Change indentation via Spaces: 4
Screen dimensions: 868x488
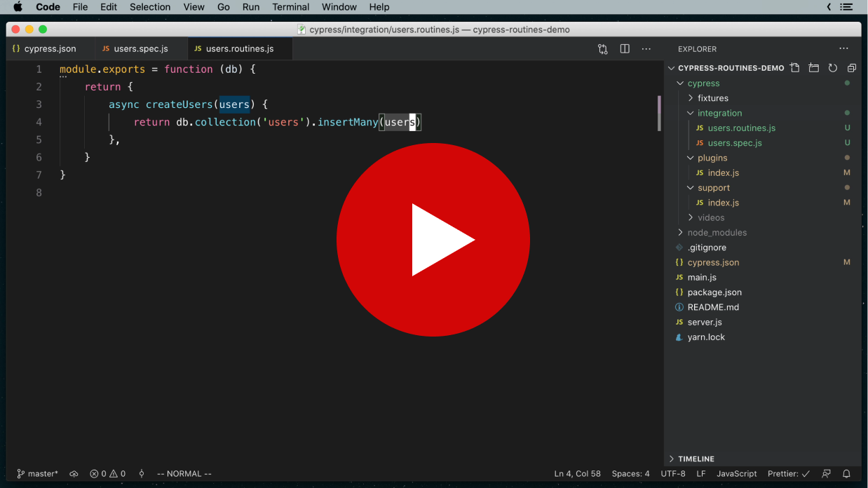[630, 474]
